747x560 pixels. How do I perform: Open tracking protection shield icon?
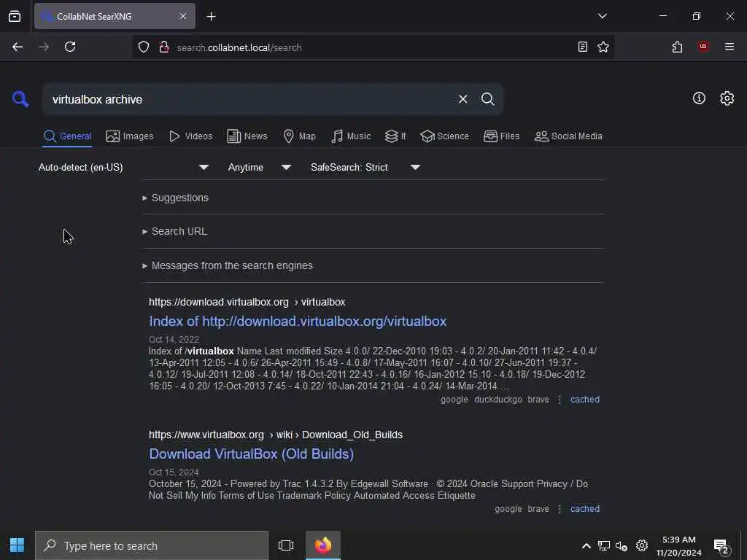point(144,47)
